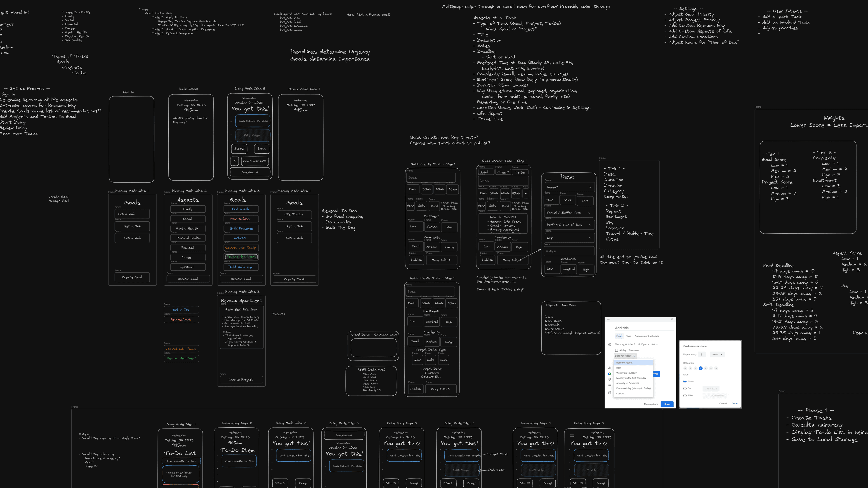Screen dimensions: 868x488
Task: Click the plus box after 90min
Action: coord(526,193)
